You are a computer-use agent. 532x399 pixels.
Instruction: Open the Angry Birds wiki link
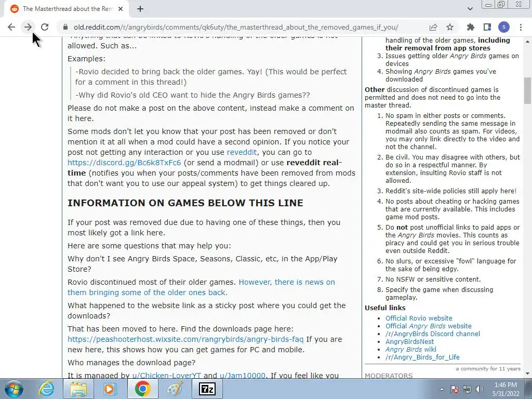[410, 350]
